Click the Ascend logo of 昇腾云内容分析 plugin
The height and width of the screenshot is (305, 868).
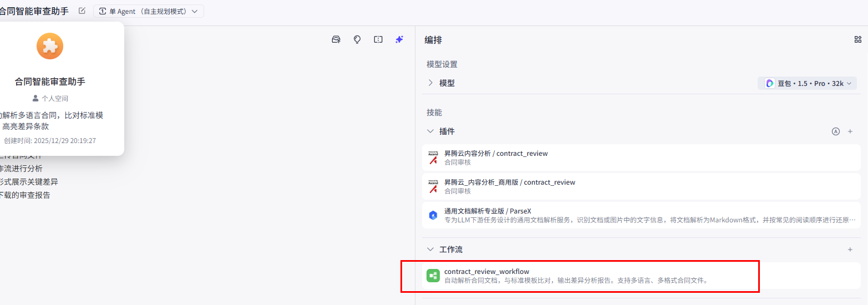pos(433,157)
